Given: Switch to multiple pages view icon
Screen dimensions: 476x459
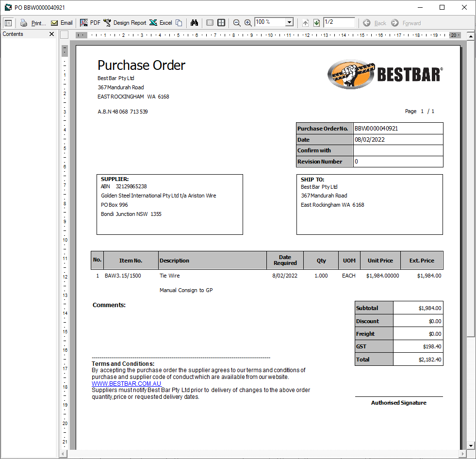Looking at the screenshot, I should [221, 23].
